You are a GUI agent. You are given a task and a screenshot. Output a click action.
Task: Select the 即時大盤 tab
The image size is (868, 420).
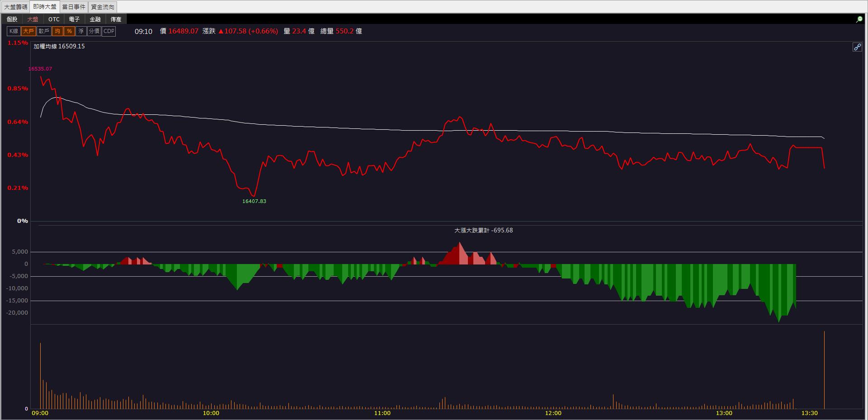(45, 7)
